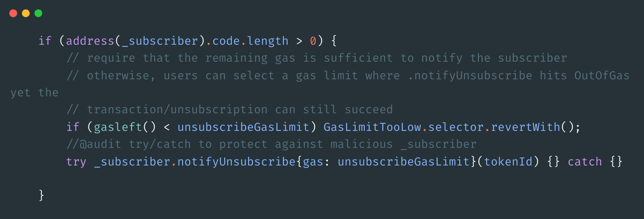Image resolution: width=644 pixels, height=219 pixels.
Task: Click the green maximize window dot
Action: [38, 13]
